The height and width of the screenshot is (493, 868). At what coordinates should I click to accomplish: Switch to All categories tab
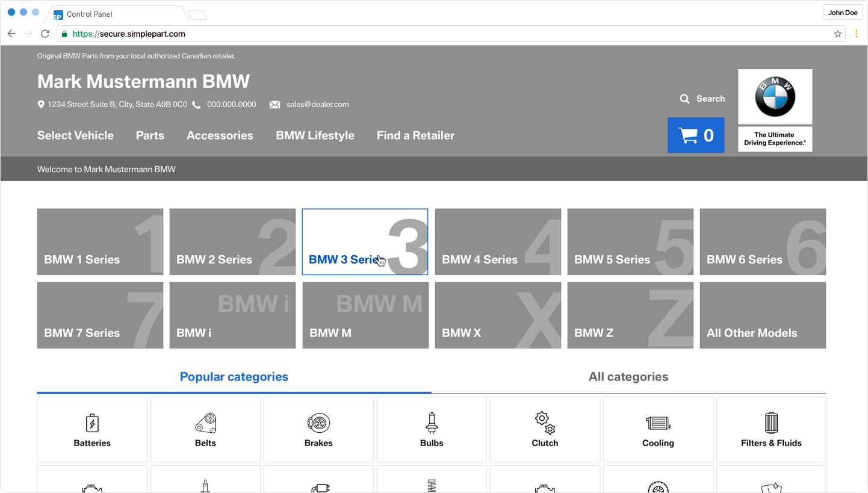click(x=628, y=377)
